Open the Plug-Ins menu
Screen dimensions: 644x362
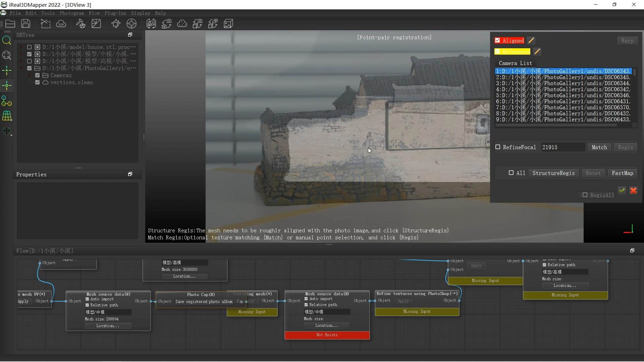(115, 13)
